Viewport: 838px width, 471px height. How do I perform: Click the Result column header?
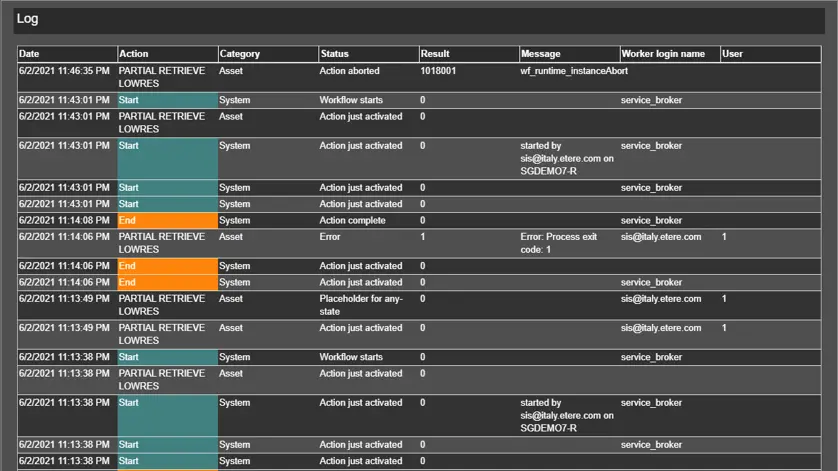[x=435, y=54]
